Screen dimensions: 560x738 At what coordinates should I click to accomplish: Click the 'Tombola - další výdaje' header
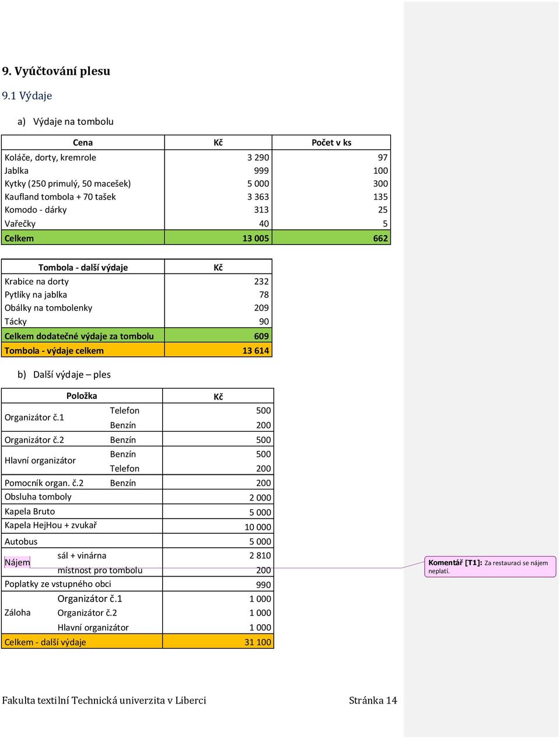click(x=83, y=268)
